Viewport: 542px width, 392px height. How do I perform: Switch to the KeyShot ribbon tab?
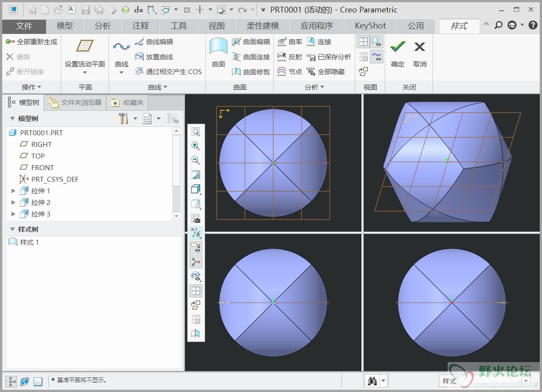tap(370, 26)
